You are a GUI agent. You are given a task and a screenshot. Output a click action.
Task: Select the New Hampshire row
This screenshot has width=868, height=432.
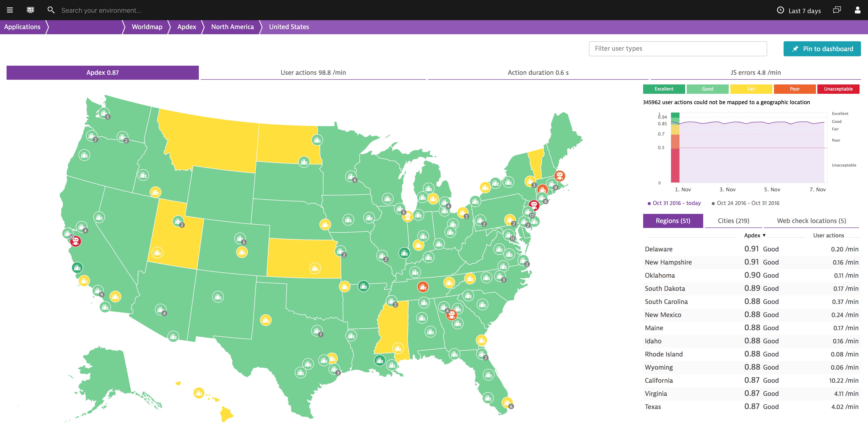tap(751, 262)
